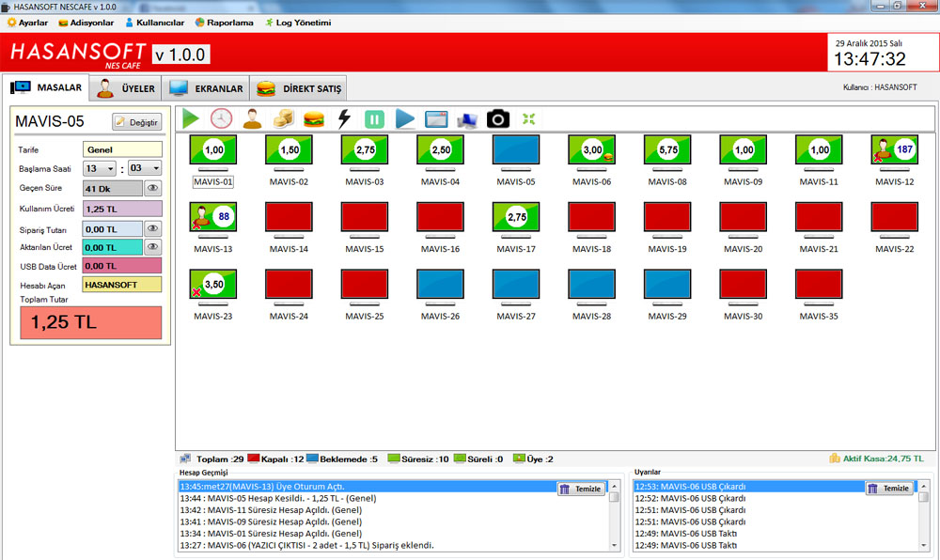Click the Değiştir button
This screenshot has height=560, width=940.
pyautogui.click(x=136, y=122)
